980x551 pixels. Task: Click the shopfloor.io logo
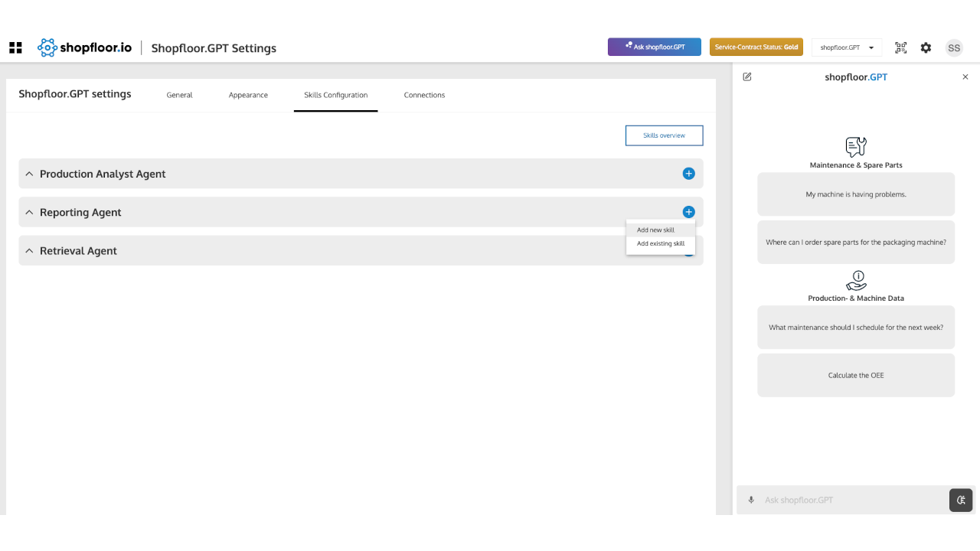tap(84, 47)
